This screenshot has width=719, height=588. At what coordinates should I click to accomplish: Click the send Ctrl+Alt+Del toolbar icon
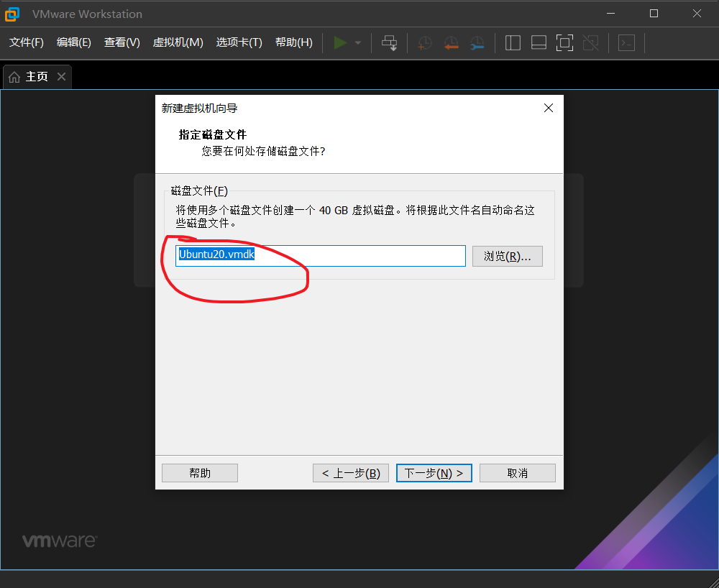point(389,43)
